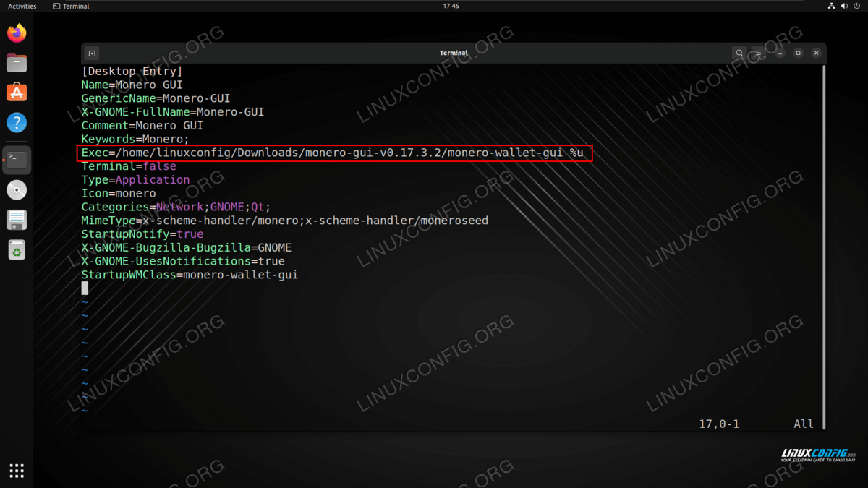This screenshot has height=488, width=868.
Task: Click the Icon=monero line
Action: pos(119,193)
